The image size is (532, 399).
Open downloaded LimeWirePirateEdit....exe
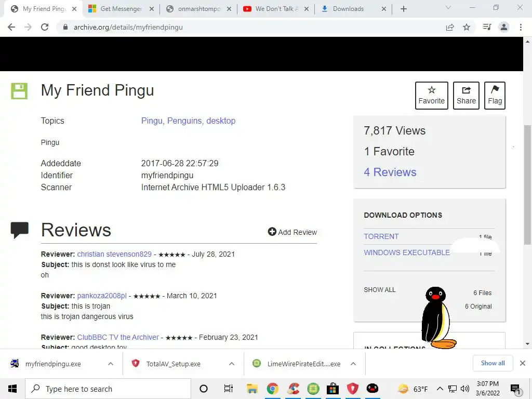click(303, 364)
